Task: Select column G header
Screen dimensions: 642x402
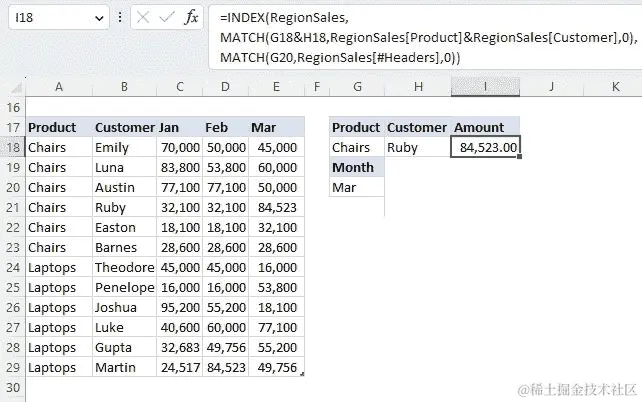Action: coord(357,87)
